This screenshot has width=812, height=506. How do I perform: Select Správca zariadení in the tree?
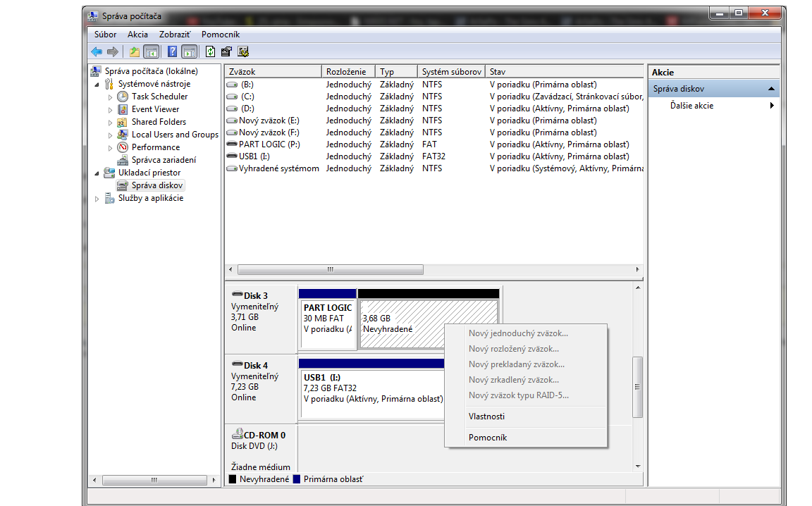point(164,160)
